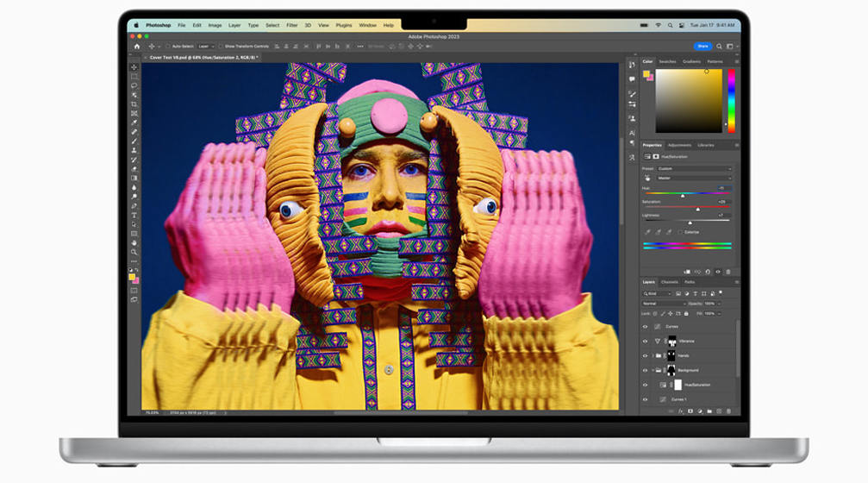Click the foreground yellow color swatch in toolbar
The width and height of the screenshot is (868, 483).
(132, 277)
